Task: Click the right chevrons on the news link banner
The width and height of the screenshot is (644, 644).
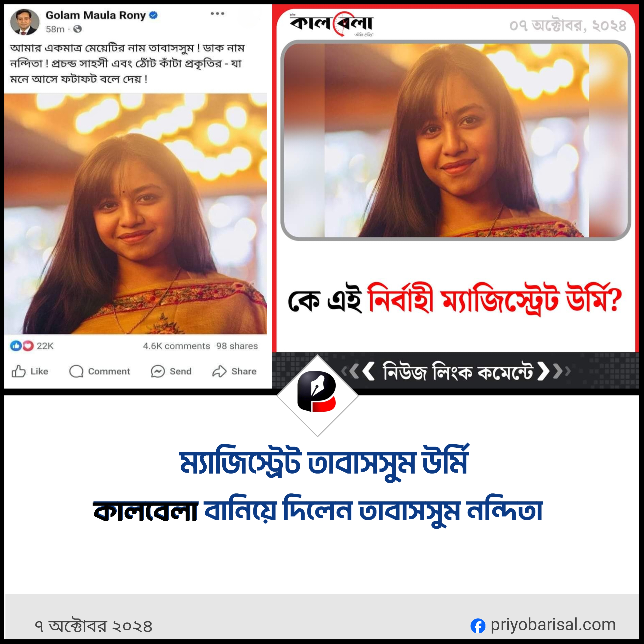Action: tap(553, 371)
